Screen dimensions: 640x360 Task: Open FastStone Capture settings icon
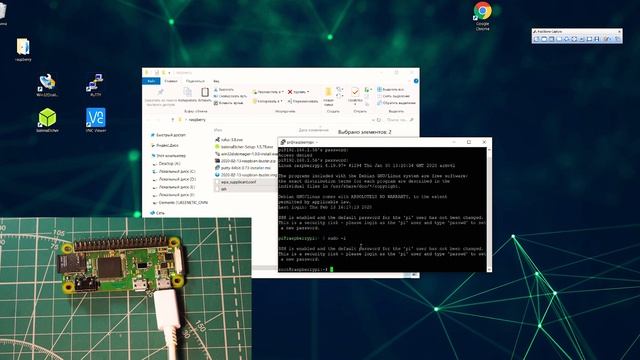click(617, 39)
